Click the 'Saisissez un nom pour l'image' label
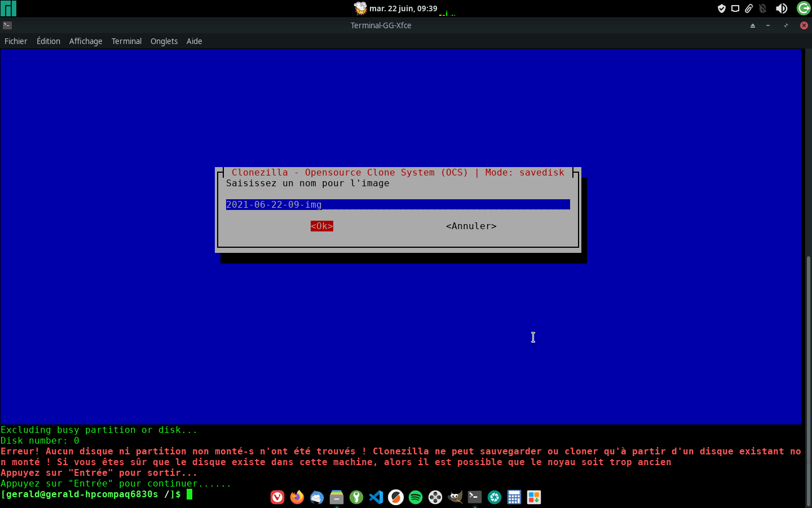Image resolution: width=812 pixels, height=508 pixels. point(308,183)
